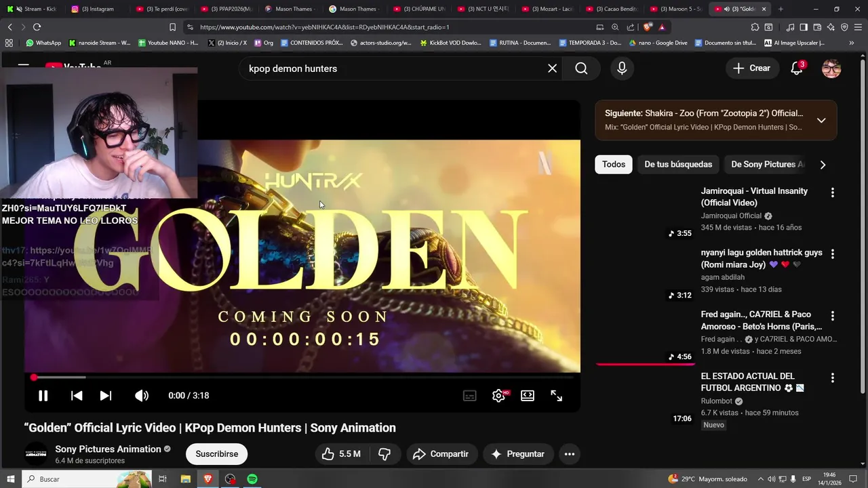Image resolution: width=868 pixels, height=488 pixels.
Task: Open a new browser tab
Action: [x=781, y=9]
